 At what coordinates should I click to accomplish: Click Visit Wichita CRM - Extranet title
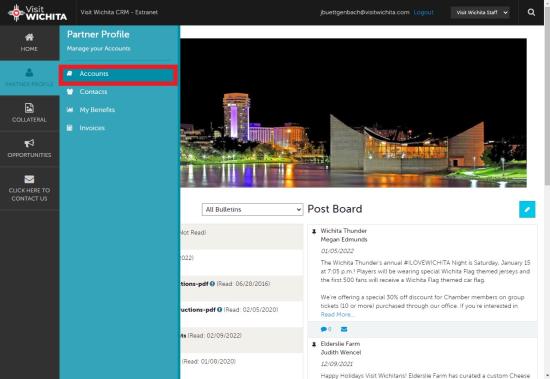tap(119, 12)
